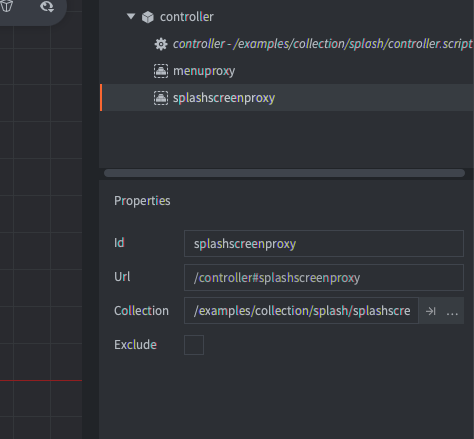474x439 pixels.
Task: Open the Collection resource with arrow icon
Action: pyautogui.click(x=430, y=311)
